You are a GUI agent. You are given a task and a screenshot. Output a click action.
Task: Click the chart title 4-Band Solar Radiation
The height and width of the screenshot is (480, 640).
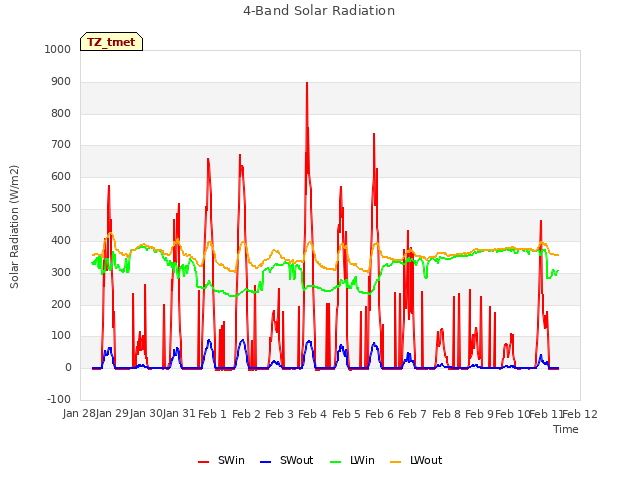coord(319,11)
